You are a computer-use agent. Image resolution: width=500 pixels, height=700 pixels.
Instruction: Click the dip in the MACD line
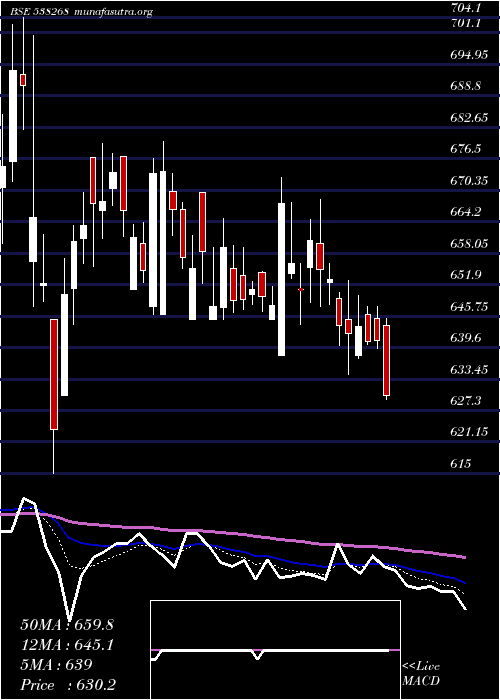coord(257,658)
